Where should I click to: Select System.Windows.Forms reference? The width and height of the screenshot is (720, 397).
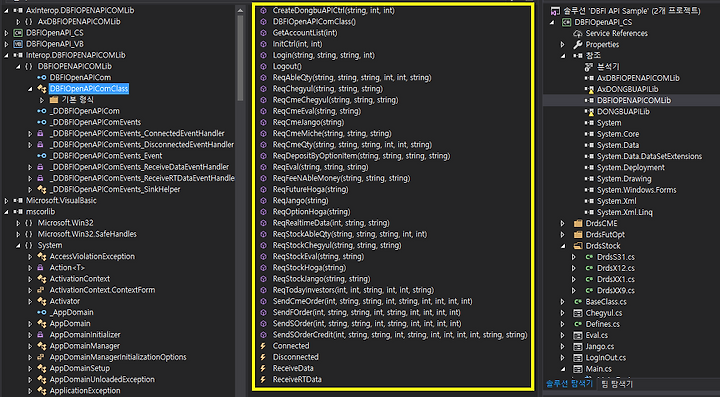636,190
